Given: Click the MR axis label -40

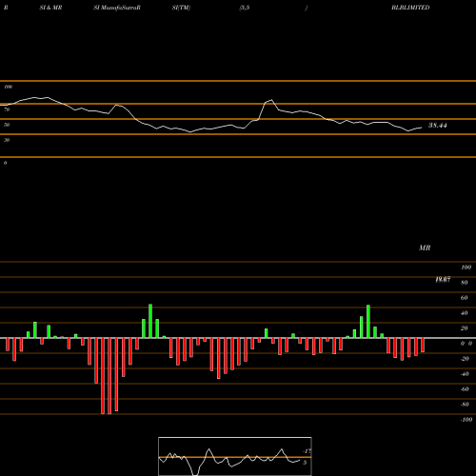Looking at the screenshot, I should pyautogui.click(x=465, y=374).
